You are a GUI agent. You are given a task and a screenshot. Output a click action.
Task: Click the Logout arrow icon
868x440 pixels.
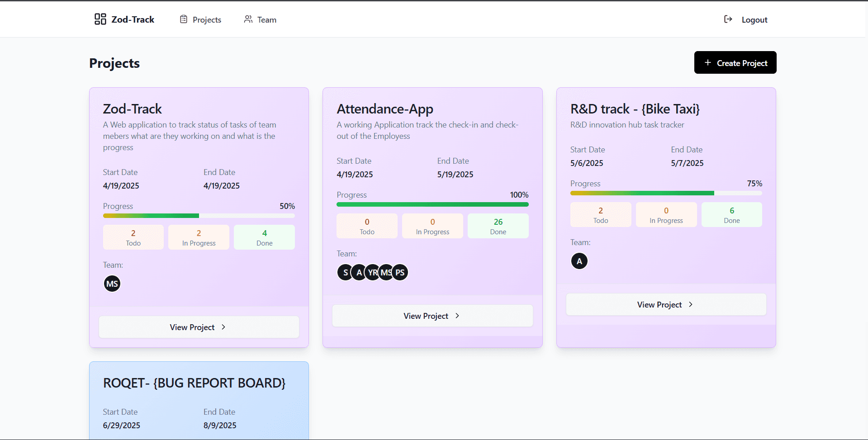[728, 19]
